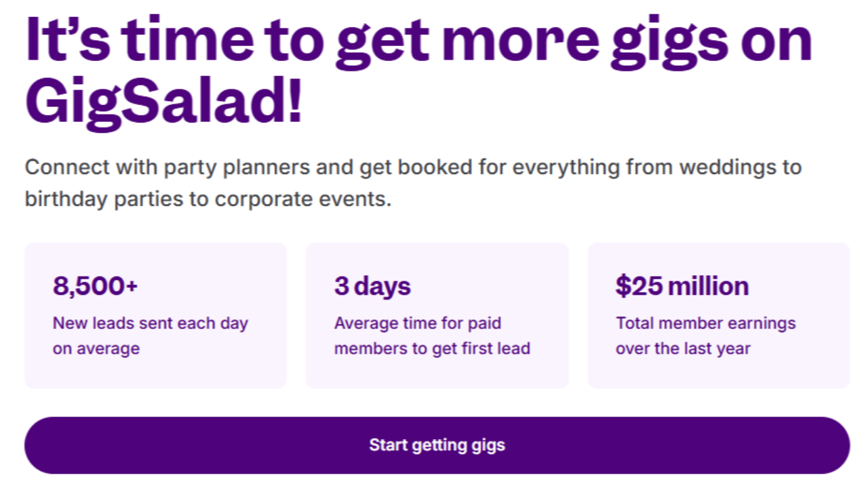
Task: Click the '$25 million' heading text
Action: (x=682, y=286)
